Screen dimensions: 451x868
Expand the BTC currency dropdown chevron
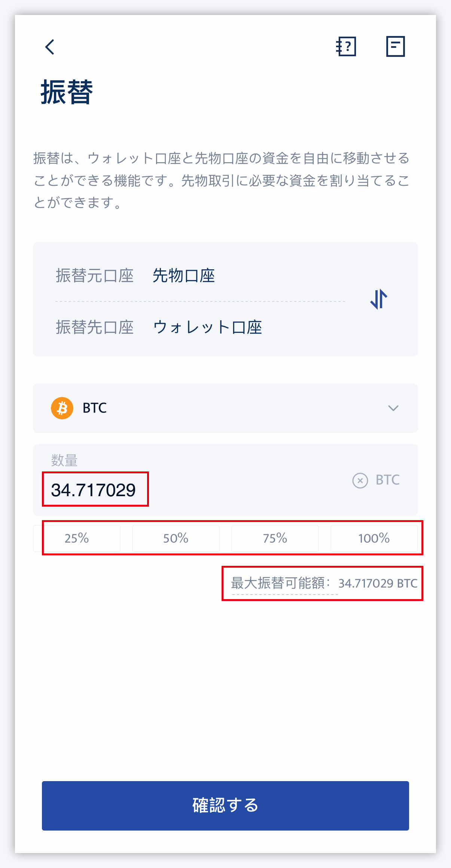click(x=393, y=408)
